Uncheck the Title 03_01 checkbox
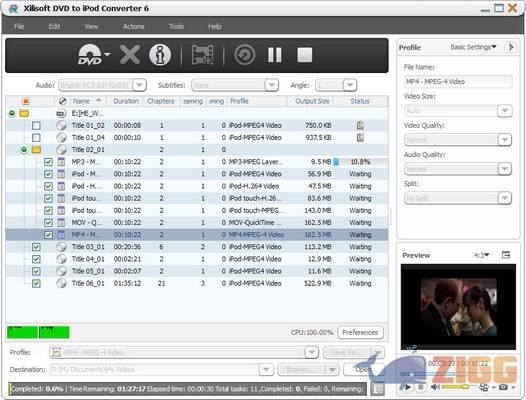The image size is (526, 400). [x=36, y=247]
